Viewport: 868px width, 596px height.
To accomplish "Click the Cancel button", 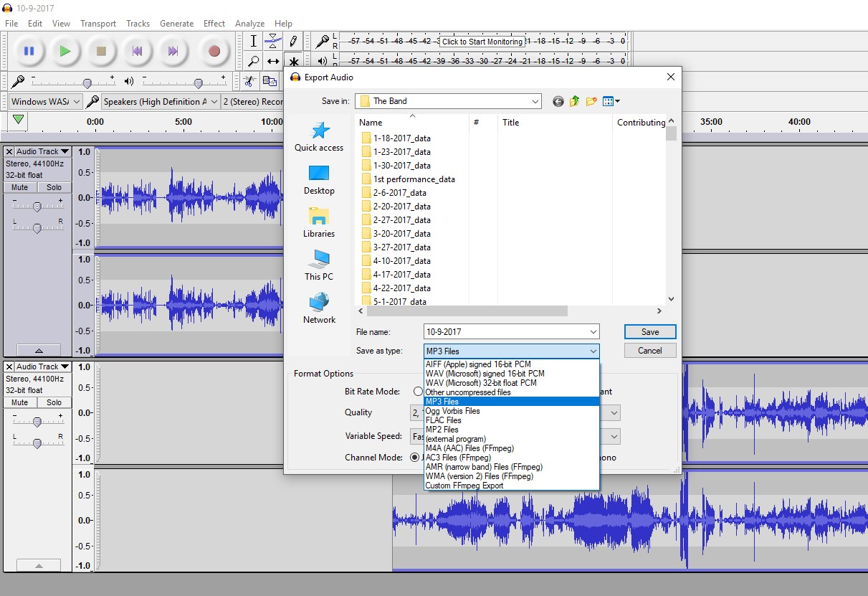I will click(649, 351).
